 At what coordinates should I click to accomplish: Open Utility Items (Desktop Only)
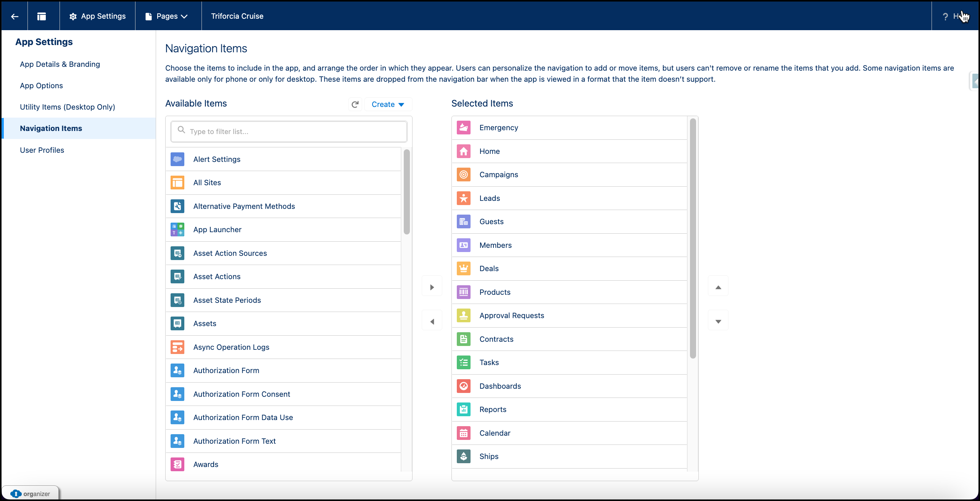pyautogui.click(x=68, y=107)
